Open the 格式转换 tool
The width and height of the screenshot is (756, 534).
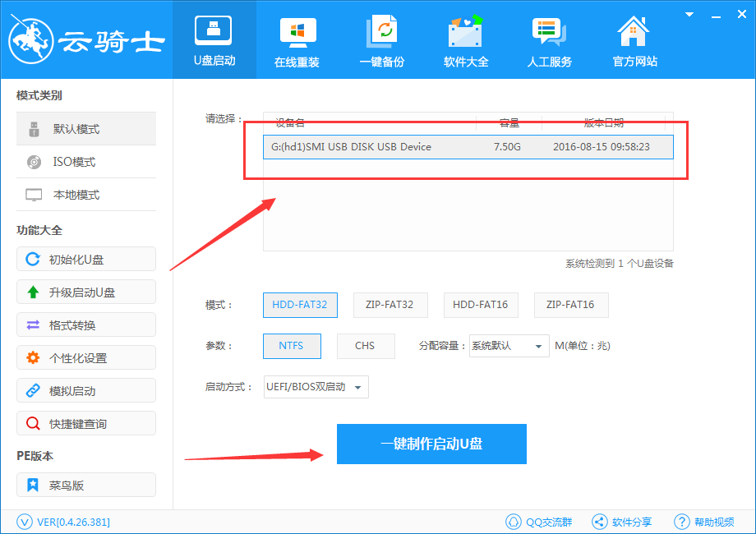(85, 325)
